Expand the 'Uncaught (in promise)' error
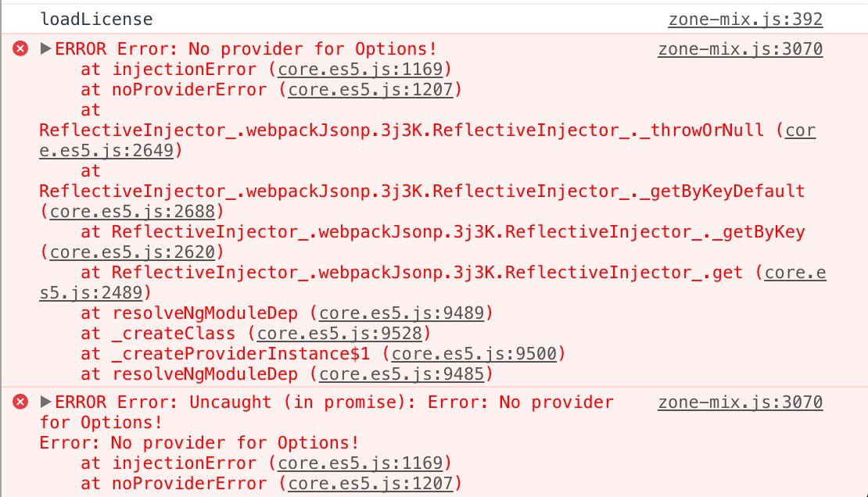868x497 pixels. [46, 402]
